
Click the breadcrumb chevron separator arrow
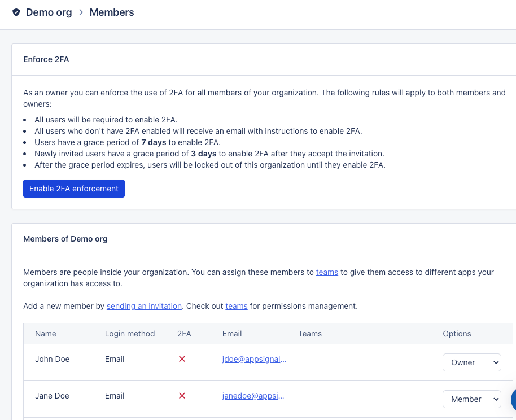(x=81, y=12)
